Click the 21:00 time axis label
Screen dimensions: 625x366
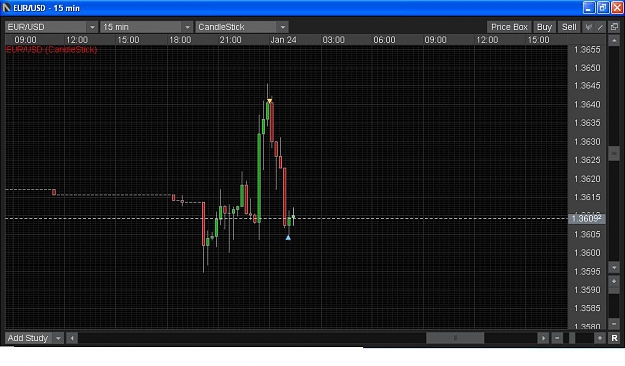pos(230,40)
